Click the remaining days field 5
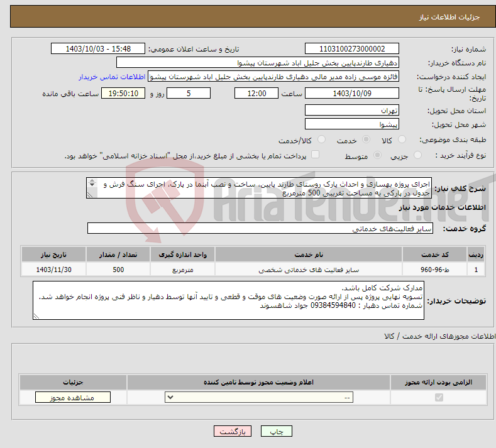The image size is (496, 448). (189, 93)
